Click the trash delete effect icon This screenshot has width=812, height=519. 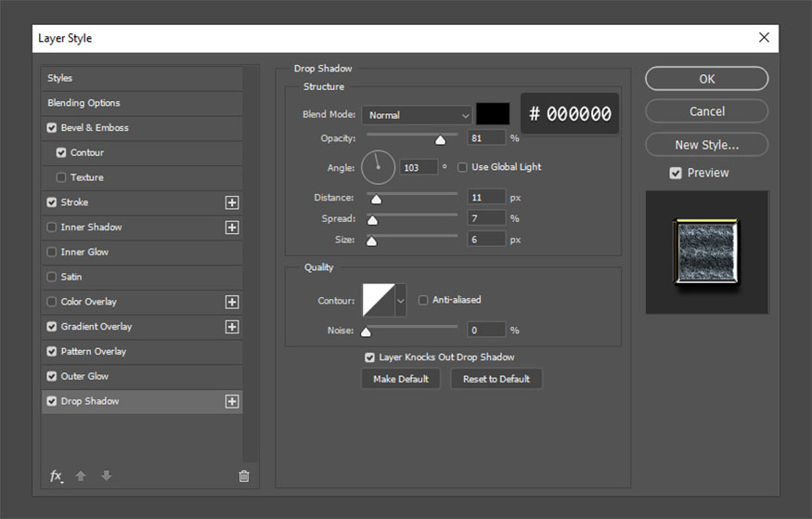(244, 476)
